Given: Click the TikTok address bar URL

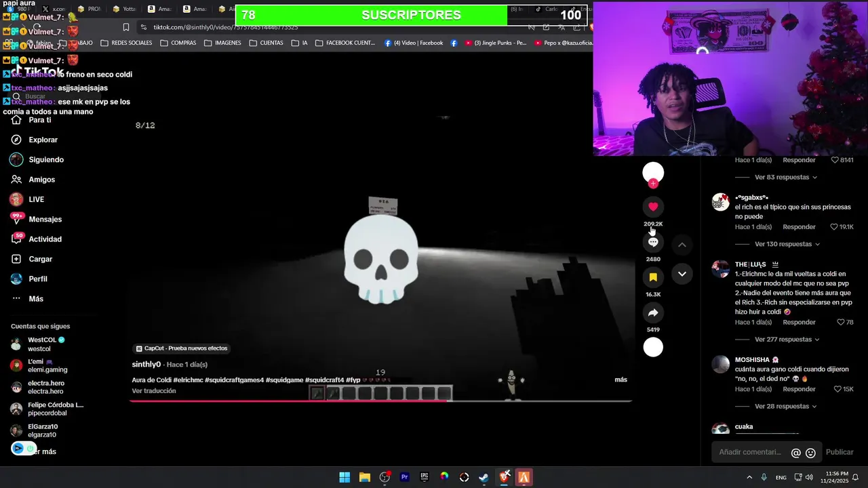Looking at the screenshot, I should coord(225,27).
